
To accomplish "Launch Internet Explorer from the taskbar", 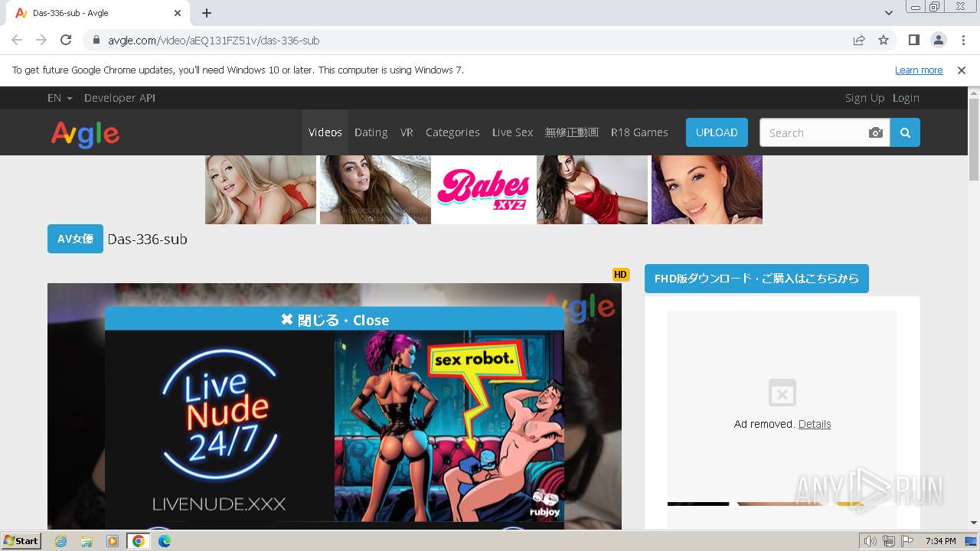I will pyautogui.click(x=60, y=541).
